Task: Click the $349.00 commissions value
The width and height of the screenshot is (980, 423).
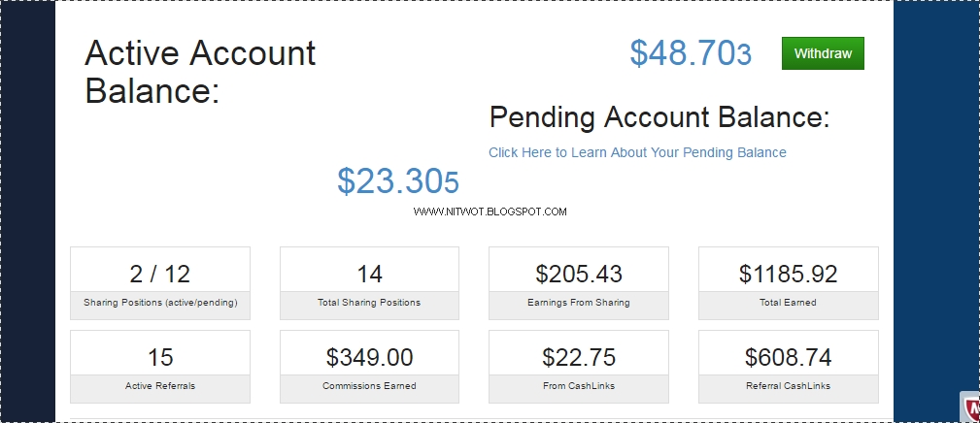Action: (x=369, y=357)
